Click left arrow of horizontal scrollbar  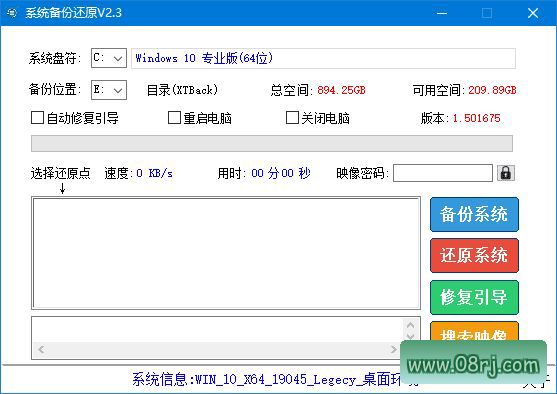[x=41, y=349]
